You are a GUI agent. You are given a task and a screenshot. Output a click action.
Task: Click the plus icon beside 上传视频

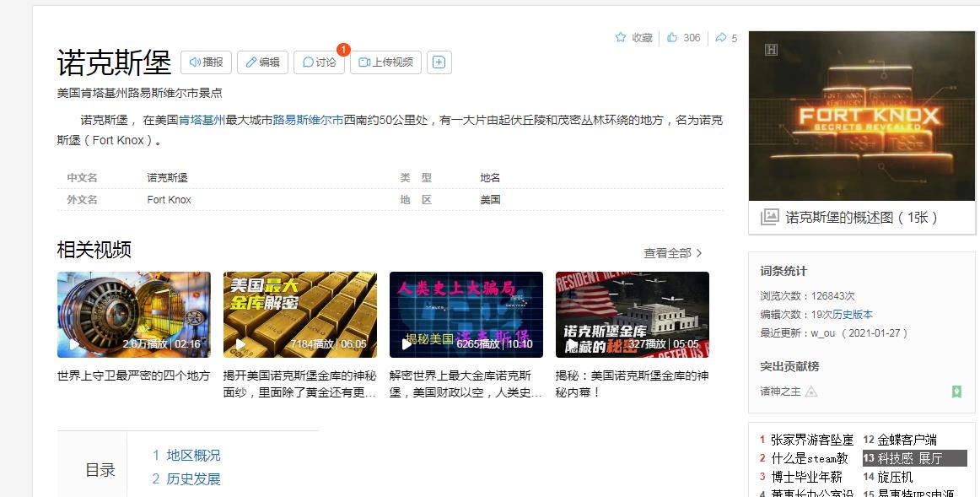coord(439,62)
